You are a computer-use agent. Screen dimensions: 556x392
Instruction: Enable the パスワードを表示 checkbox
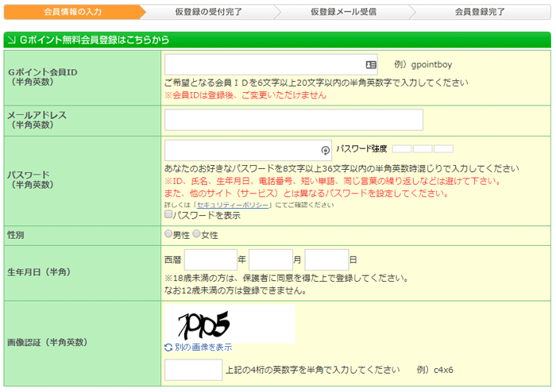(x=168, y=214)
